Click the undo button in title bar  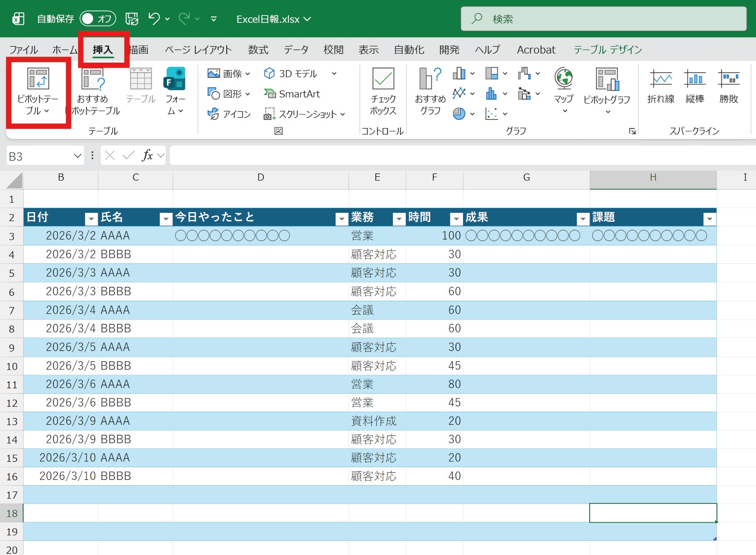[x=154, y=19]
